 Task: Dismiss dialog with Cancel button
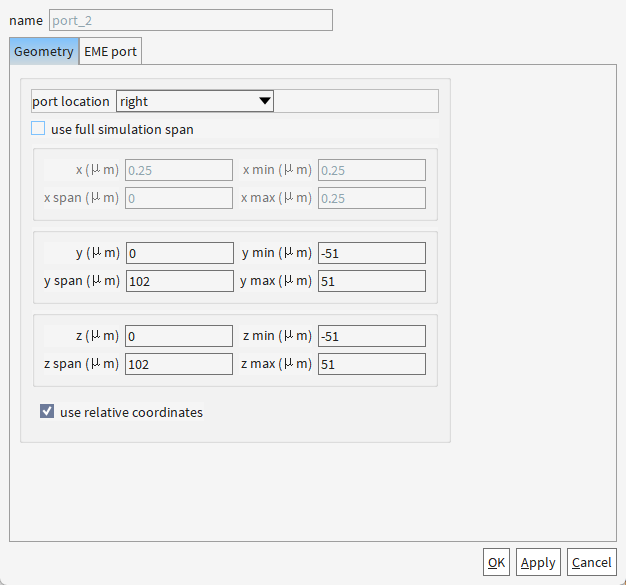[x=592, y=562]
